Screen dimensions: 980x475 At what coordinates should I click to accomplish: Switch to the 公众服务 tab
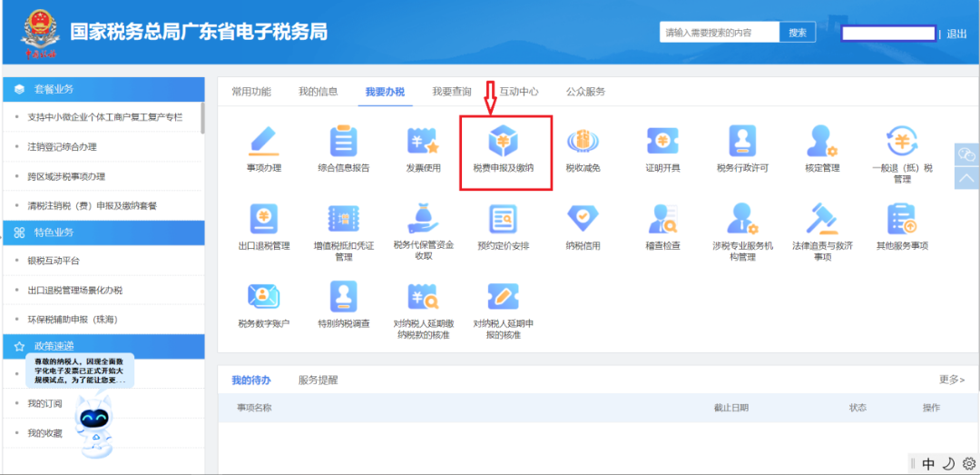[x=585, y=92]
